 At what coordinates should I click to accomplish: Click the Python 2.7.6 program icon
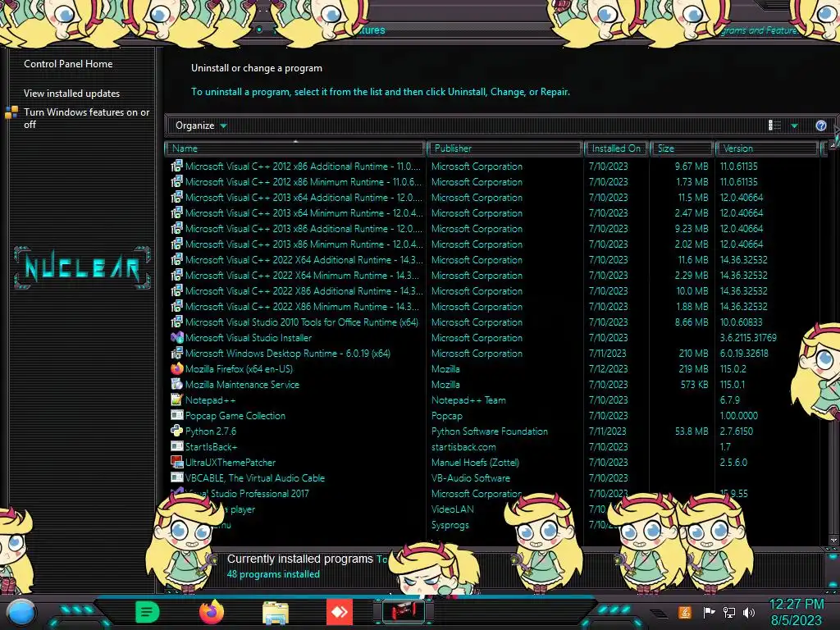pos(177,431)
